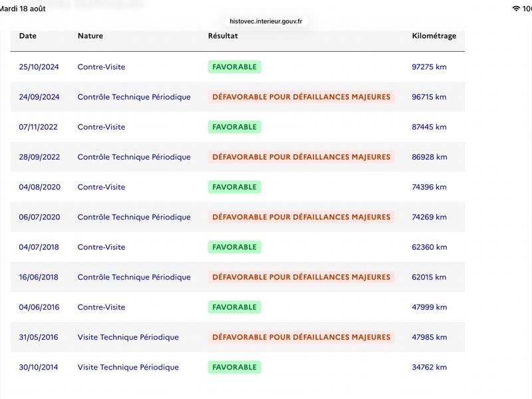Select the 87445 km mileage value
The width and height of the screenshot is (532, 399).
click(x=429, y=127)
